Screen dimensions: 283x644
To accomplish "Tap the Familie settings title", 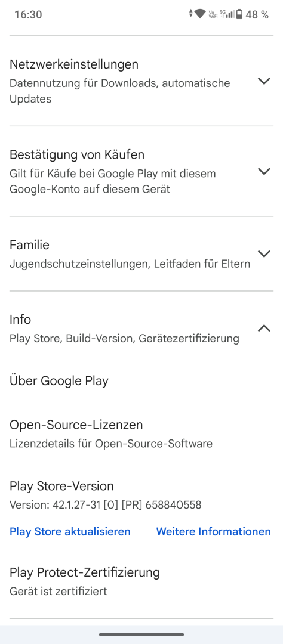I will pyautogui.click(x=29, y=245).
